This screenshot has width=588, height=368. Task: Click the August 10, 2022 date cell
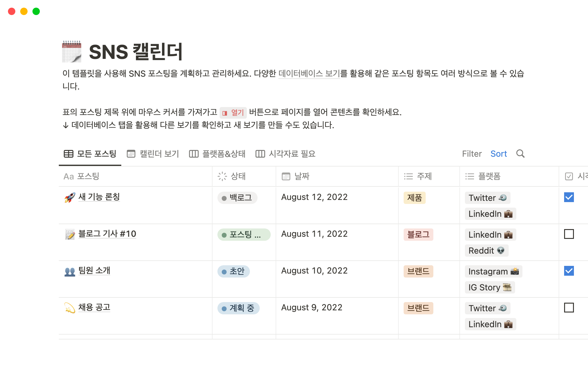click(x=314, y=271)
